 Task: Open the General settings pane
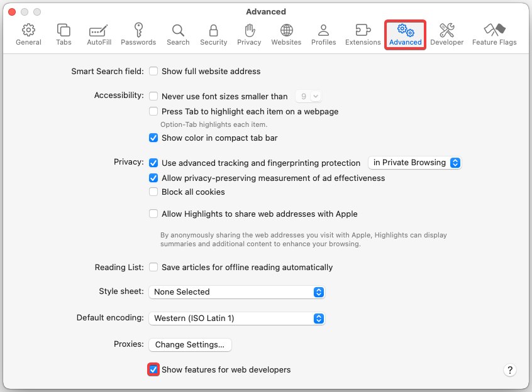pyautogui.click(x=28, y=35)
